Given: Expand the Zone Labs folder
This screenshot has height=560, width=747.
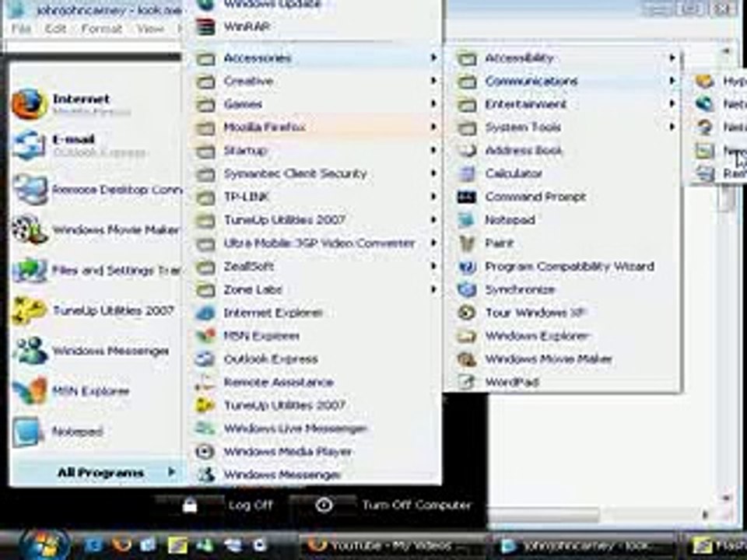Looking at the screenshot, I should coord(314,289).
